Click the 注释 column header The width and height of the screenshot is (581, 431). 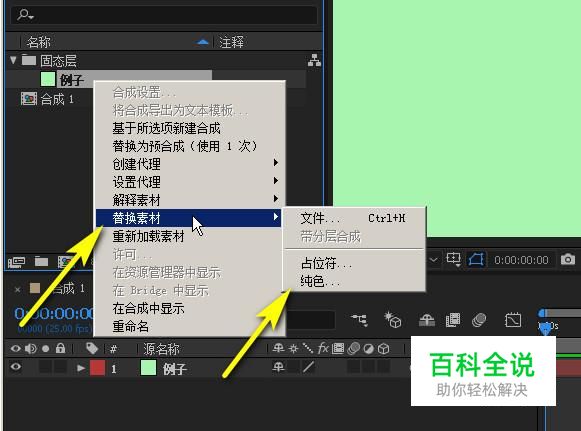point(231,42)
